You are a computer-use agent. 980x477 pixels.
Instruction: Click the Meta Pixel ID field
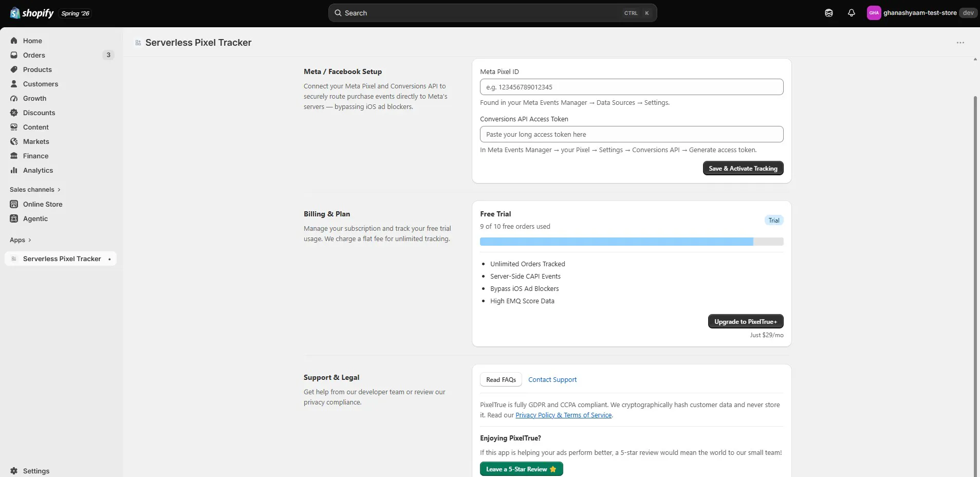coord(632,87)
